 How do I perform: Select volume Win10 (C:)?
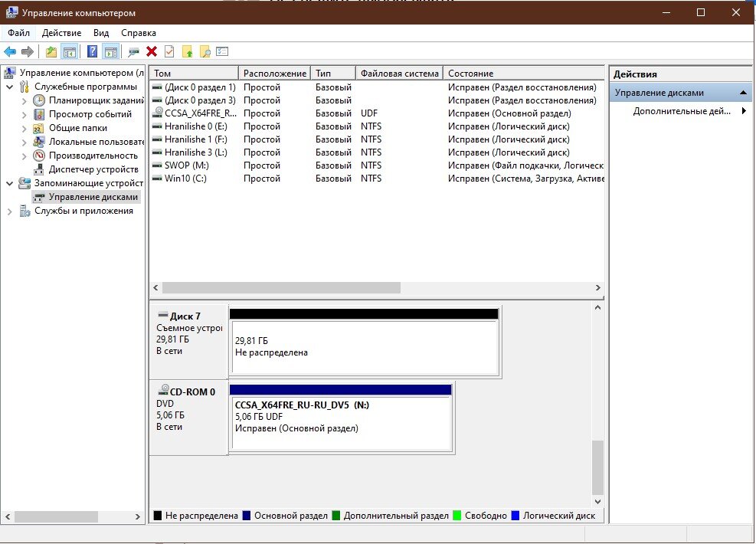377,179
